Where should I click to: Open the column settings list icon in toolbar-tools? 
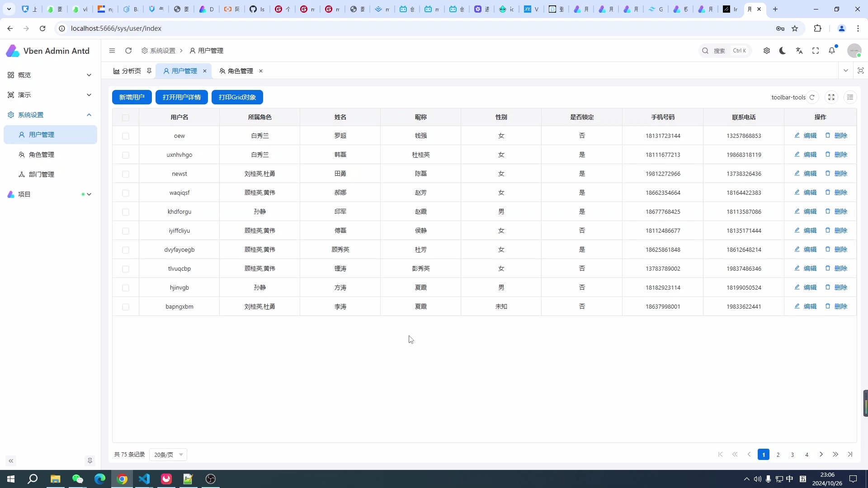[x=850, y=97]
